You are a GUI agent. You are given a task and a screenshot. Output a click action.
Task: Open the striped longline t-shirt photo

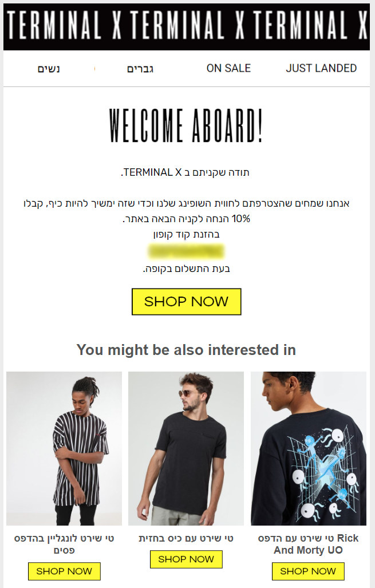click(64, 448)
